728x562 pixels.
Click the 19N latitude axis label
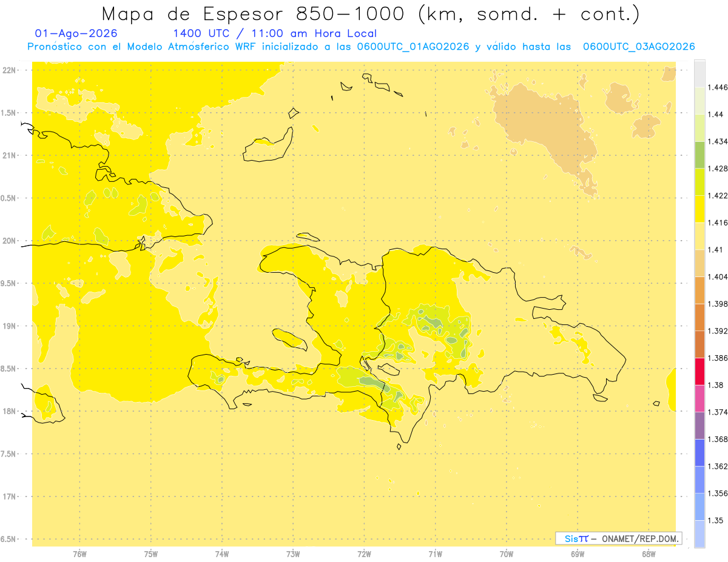click(x=10, y=326)
